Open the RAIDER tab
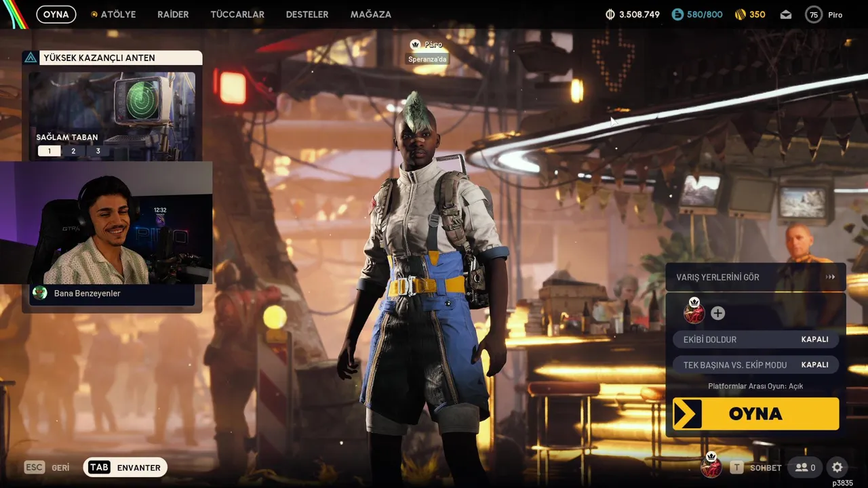This screenshot has width=868, height=488. point(173,14)
